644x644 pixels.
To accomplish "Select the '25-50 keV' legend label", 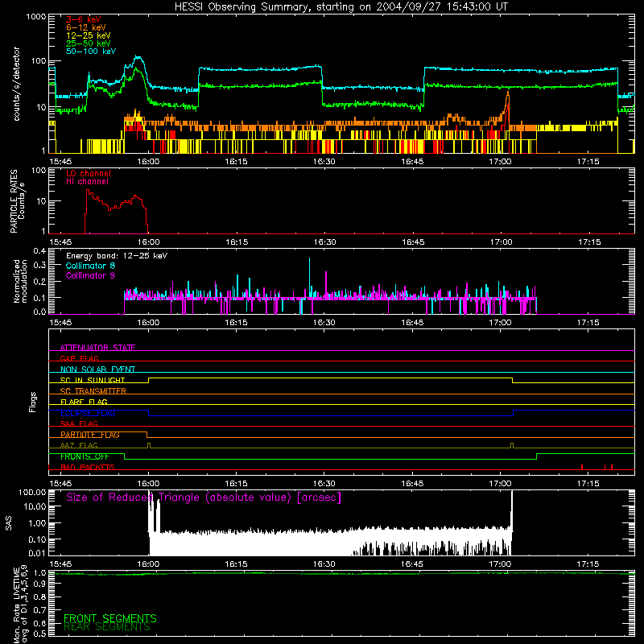I will pos(88,43).
